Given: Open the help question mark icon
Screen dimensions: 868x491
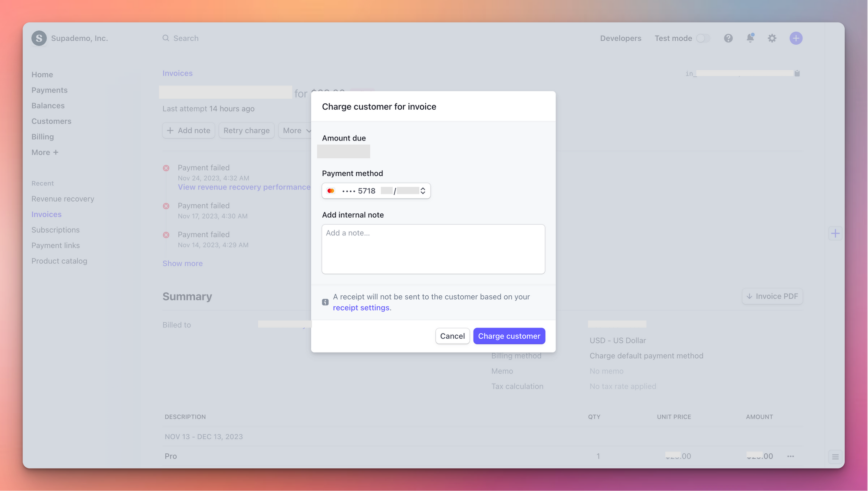Looking at the screenshot, I should [728, 38].
